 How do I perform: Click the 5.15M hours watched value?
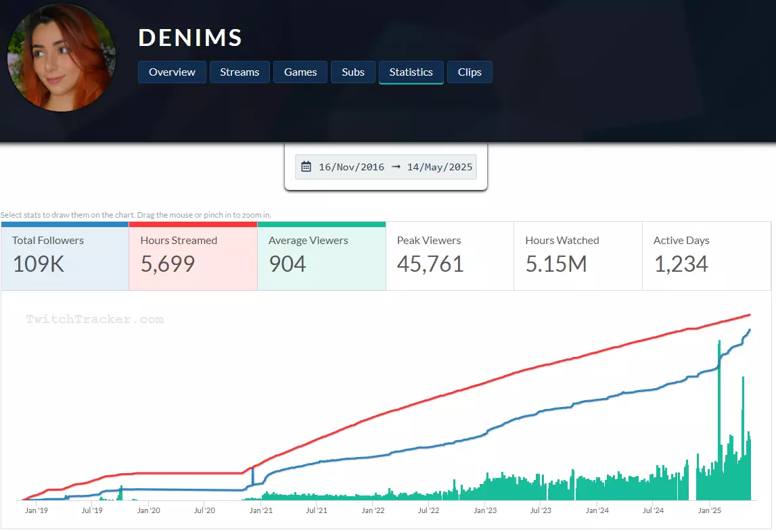556,264
